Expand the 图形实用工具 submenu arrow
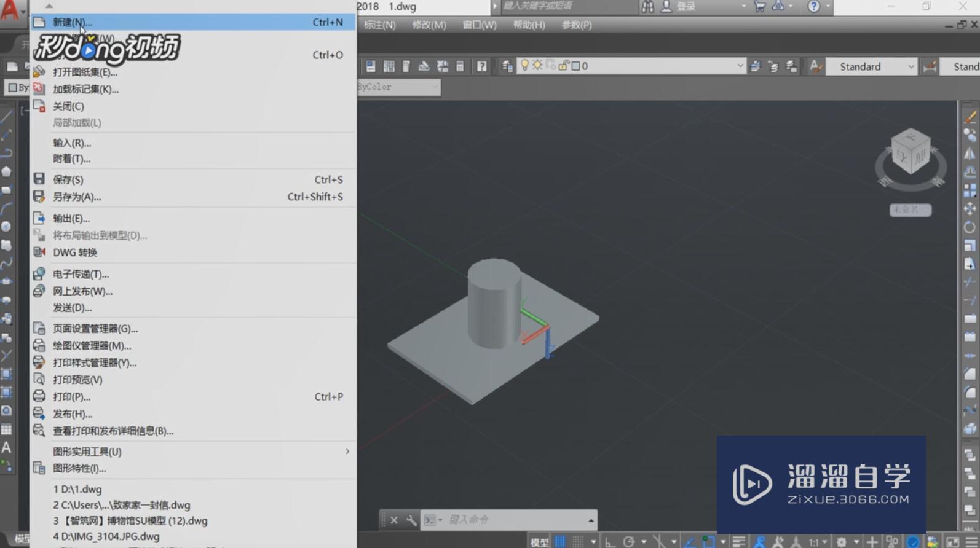This screenshot has height=548, width=980. coord(347,452)
